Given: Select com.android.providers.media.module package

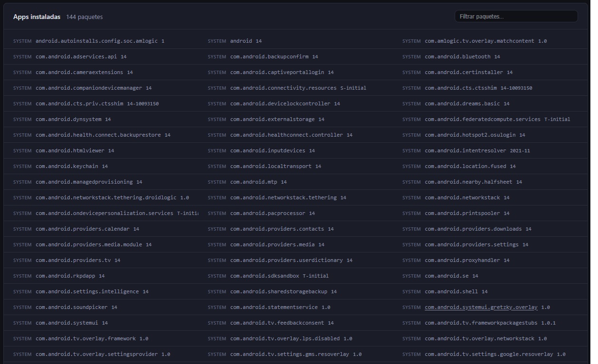Looking at the screenshot, I should pos(89,244).
